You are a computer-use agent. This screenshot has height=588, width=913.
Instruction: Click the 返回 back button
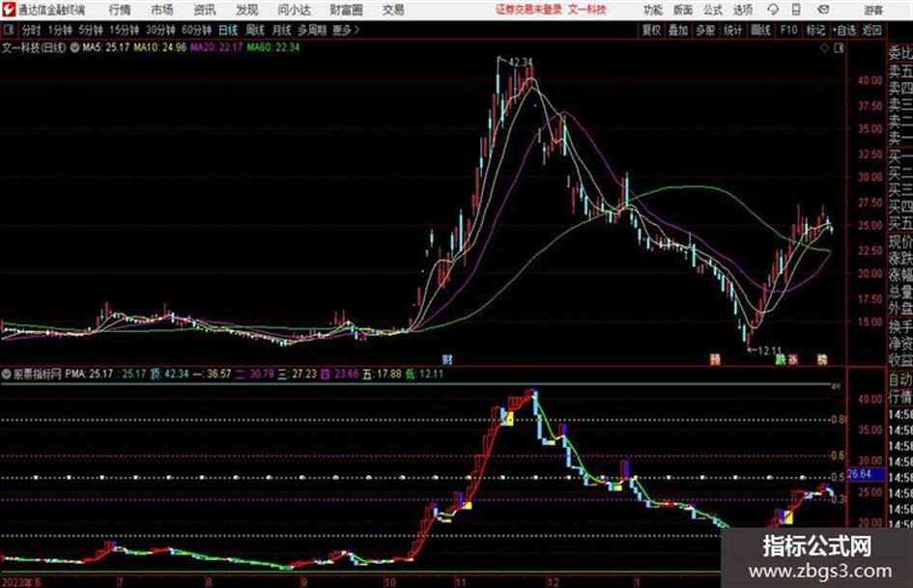(871, 30)
